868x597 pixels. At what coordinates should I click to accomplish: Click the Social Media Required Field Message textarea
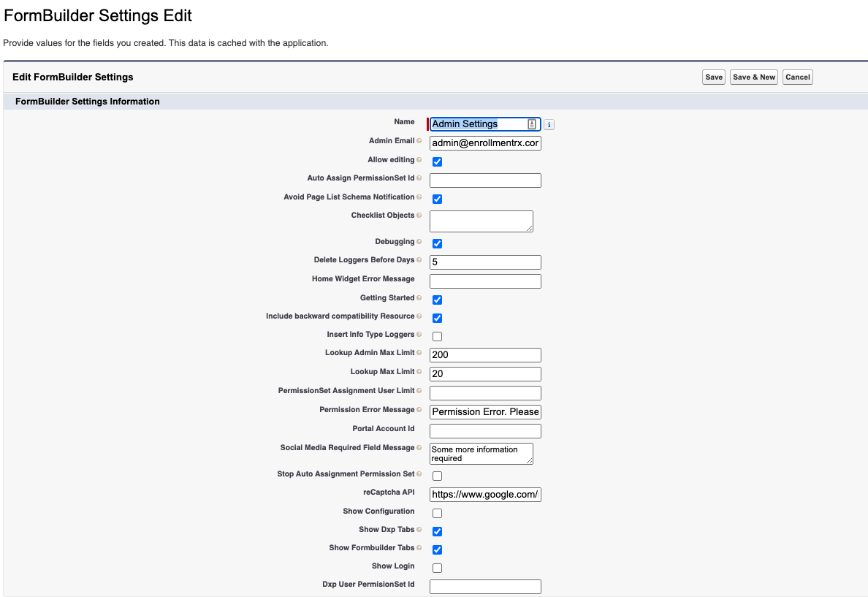[481, 454]
